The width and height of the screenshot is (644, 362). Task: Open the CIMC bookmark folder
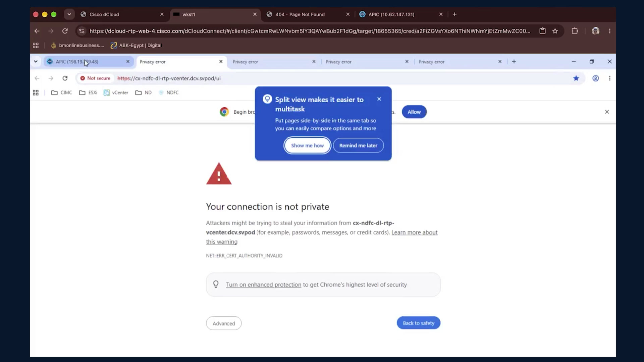(61, 93)
